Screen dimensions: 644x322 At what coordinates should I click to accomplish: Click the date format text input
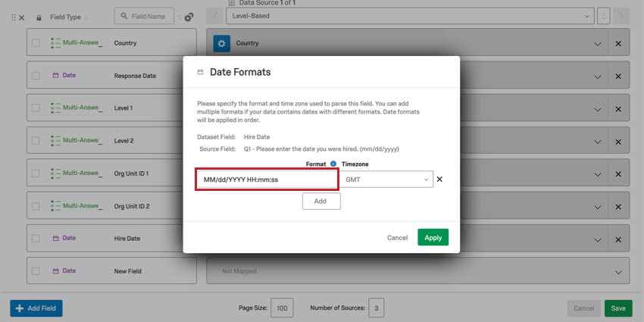(267, 180)
